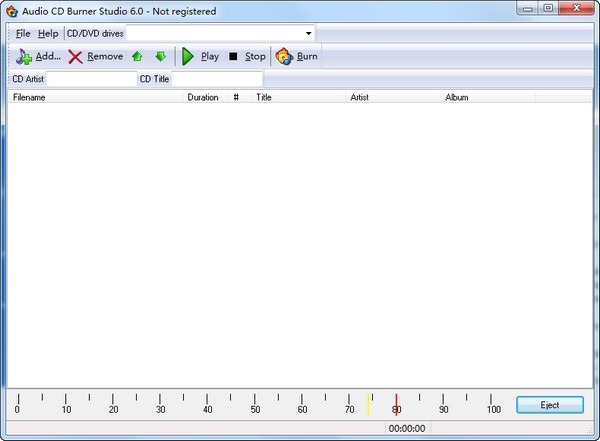
Task: Sort list by Filename column header
Action: pyautogui.click(x=95, y=98)
